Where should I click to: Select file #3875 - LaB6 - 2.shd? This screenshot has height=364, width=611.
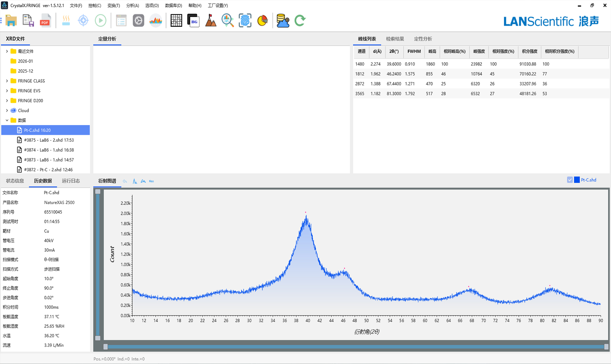49,140
